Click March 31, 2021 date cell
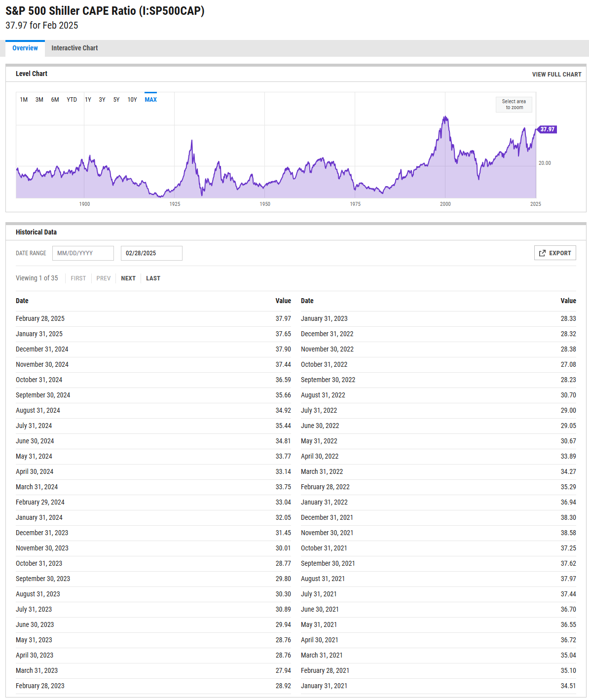 coord(322,656)
